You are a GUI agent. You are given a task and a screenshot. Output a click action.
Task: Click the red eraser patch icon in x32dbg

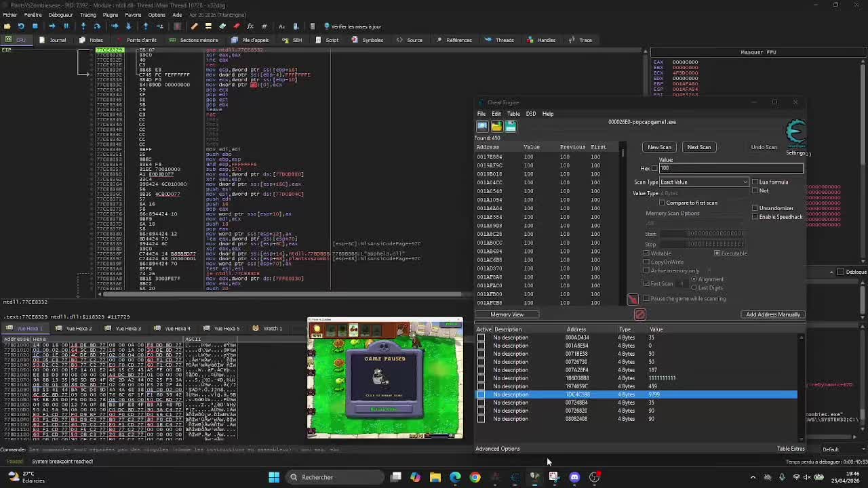click(x=236, y=26)
